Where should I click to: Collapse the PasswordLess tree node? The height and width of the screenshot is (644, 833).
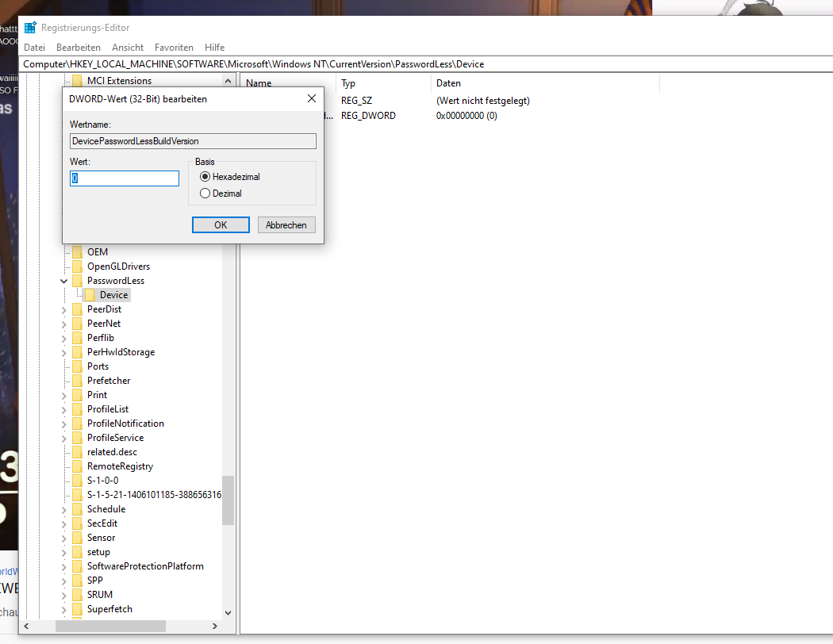[x=63, y=281]
